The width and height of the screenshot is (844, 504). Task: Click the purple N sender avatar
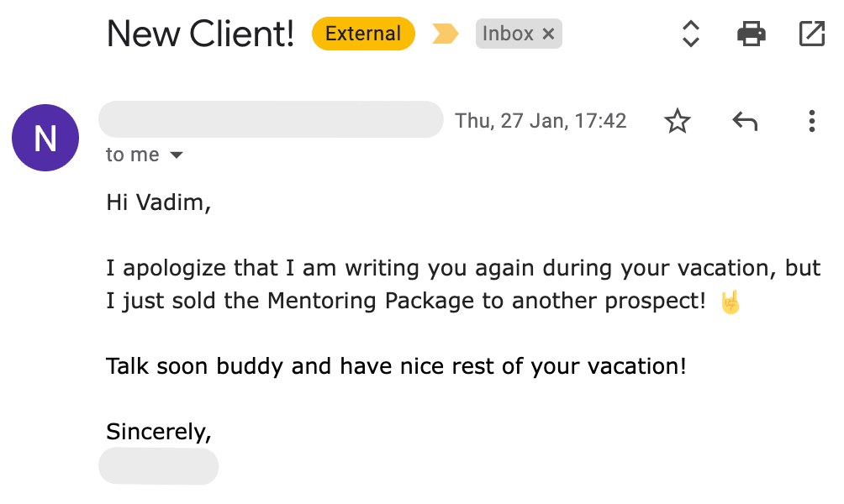tap(45, 138)
